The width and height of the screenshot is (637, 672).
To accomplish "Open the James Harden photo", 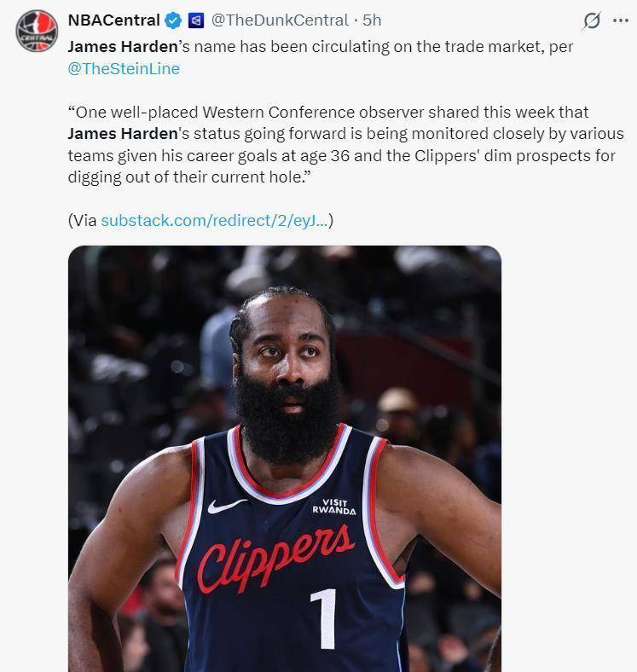I will [x=285, y=459].
